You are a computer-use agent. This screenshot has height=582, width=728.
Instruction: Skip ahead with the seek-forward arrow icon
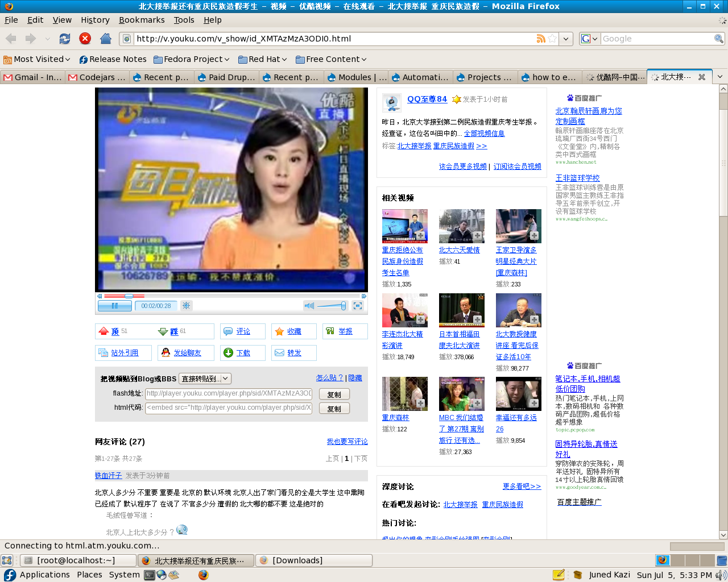[x=364, y=296]
